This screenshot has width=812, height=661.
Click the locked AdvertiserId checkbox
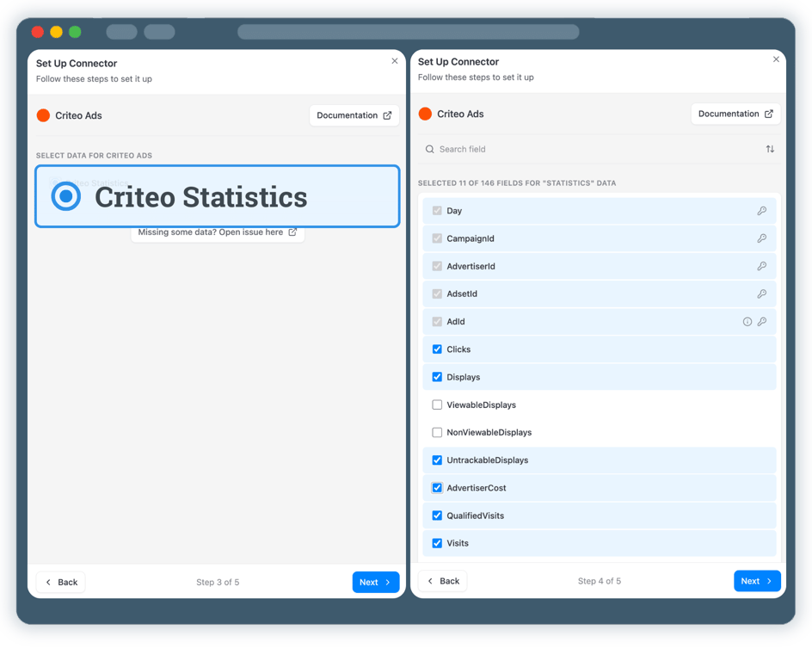pyautogui.click(x=437, y=266)
